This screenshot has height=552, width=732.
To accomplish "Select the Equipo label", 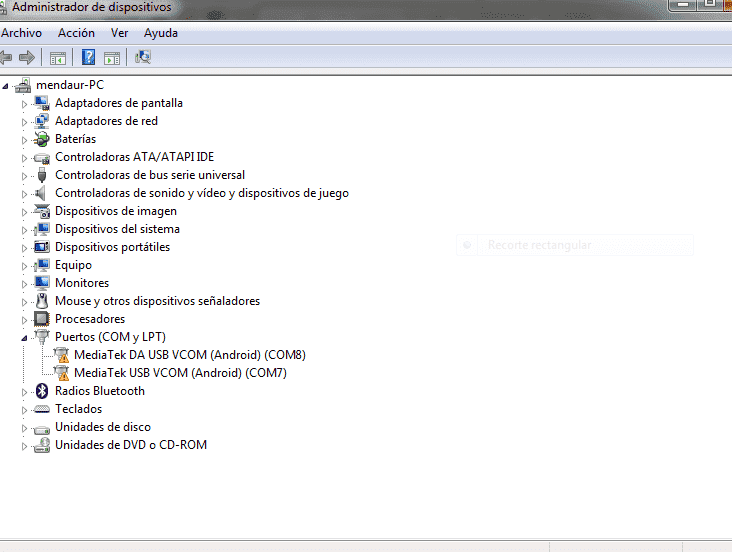I will click(73, 265).
